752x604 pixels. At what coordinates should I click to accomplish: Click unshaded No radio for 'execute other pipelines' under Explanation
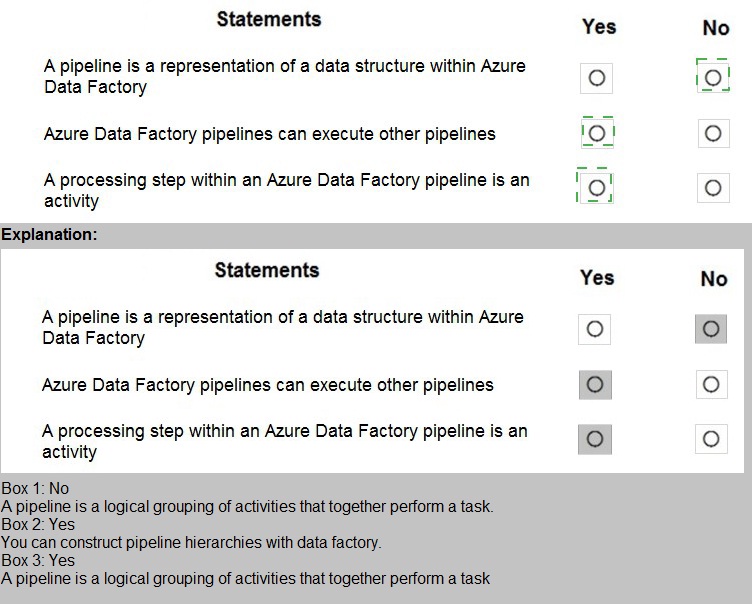tap(711, 385)
